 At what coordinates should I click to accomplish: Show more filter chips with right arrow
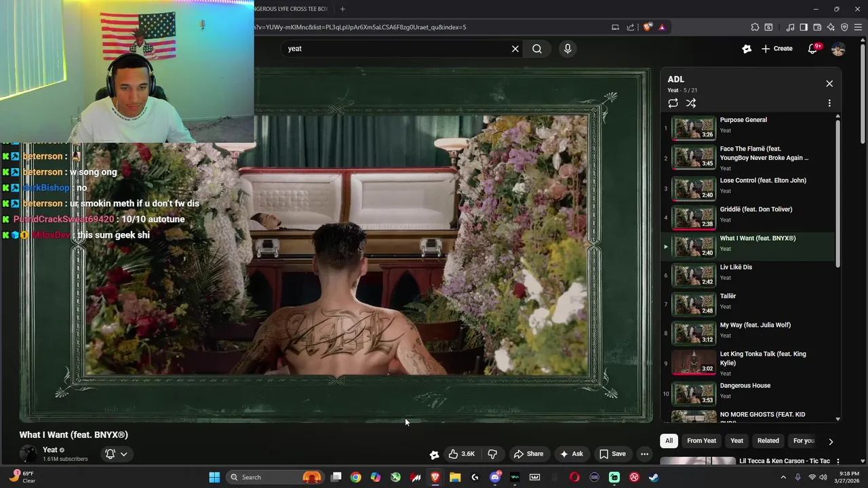click(x=831, y=441)
